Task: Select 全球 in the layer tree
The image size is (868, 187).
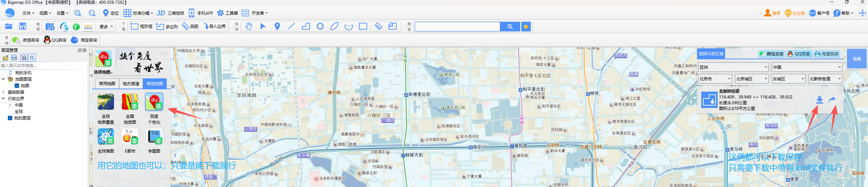Action: point(19,111)
